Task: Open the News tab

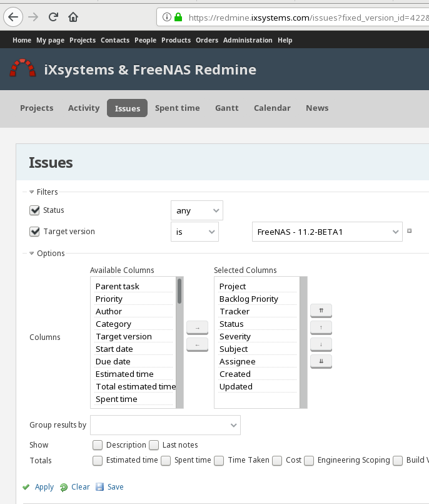Action: click(x=317, y=108)
